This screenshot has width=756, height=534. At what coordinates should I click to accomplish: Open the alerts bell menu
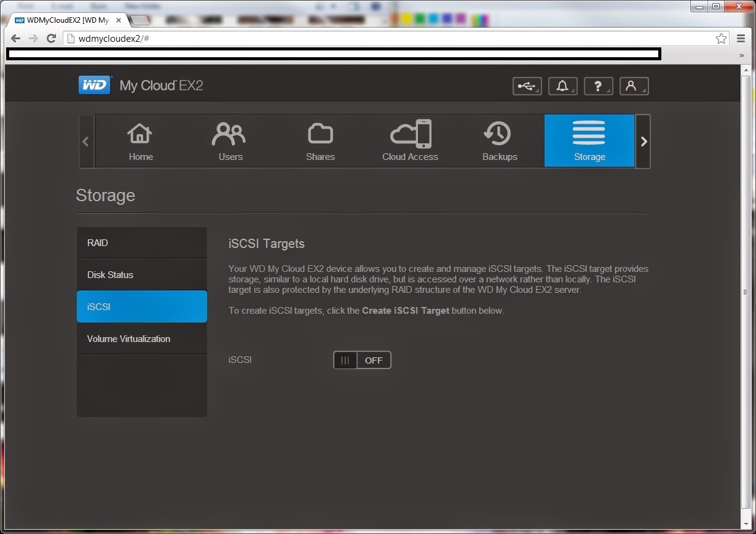tap(562, 86)
